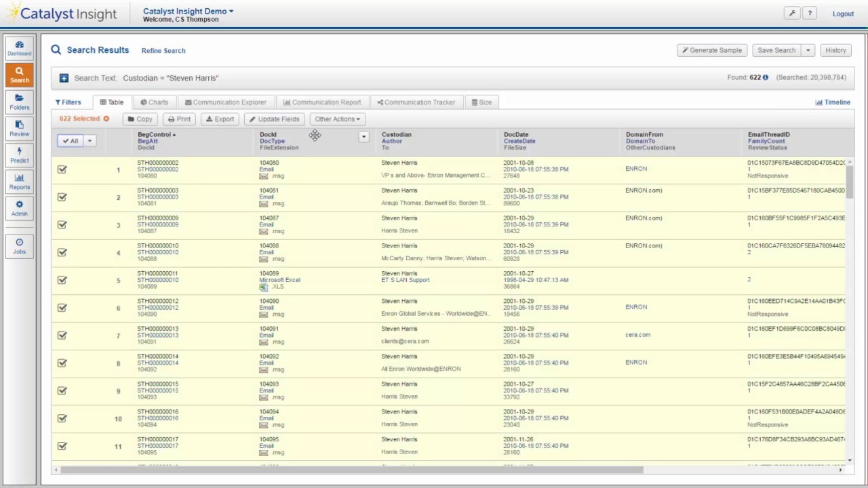The image size is (868, 488).
Task: Click the .msg envelope icon for document 104093
Action: point(263,397)
